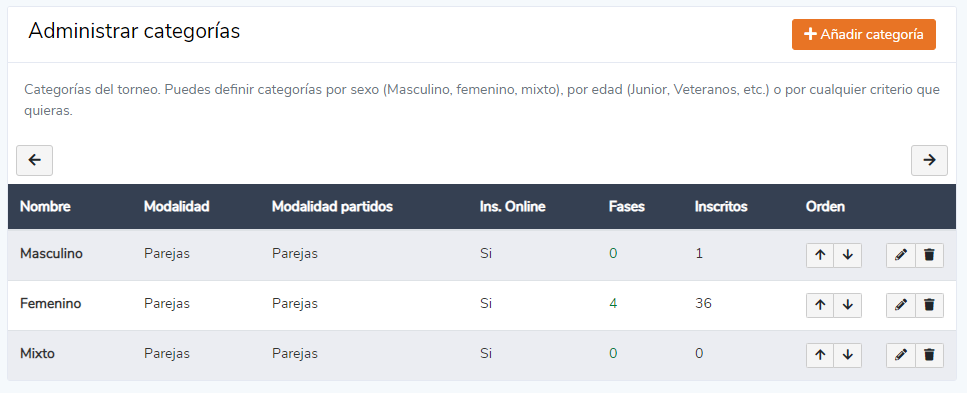This screenshot has width=967, height=393.
Task: Delete the Masculino category
Action: 929,255
